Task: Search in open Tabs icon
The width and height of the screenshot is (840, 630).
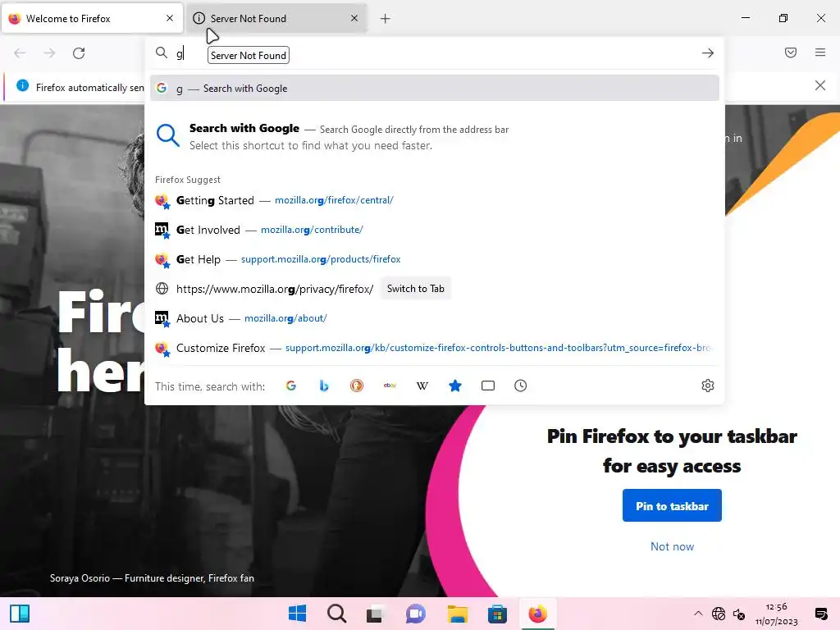Action: pyautogui.click(x=487, y=386)
